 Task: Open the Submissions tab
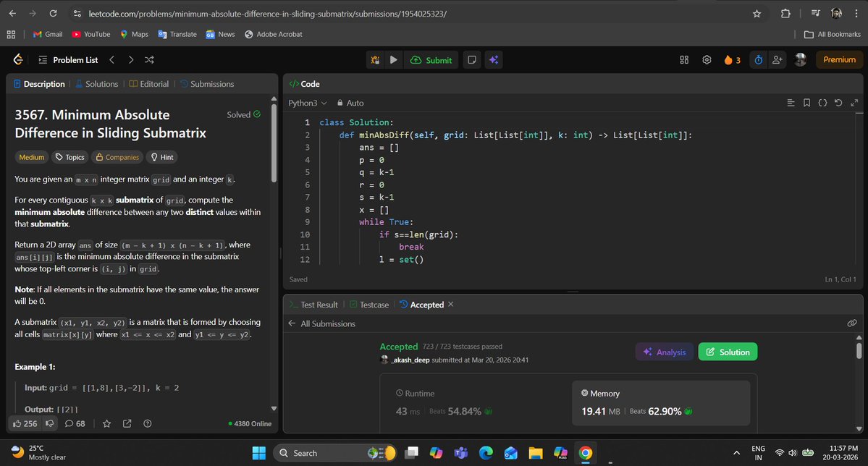(207, 84)
